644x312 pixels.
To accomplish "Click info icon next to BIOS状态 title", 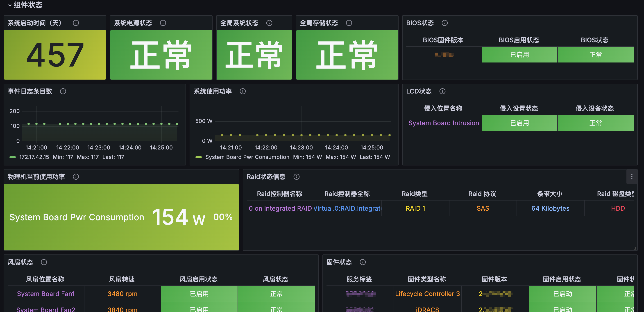I will 444,23.
